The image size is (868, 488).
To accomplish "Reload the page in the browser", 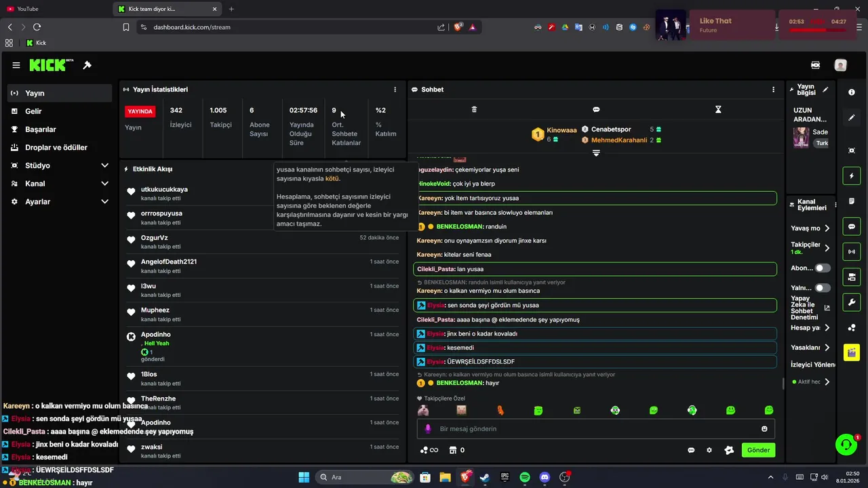I will 37,27.
